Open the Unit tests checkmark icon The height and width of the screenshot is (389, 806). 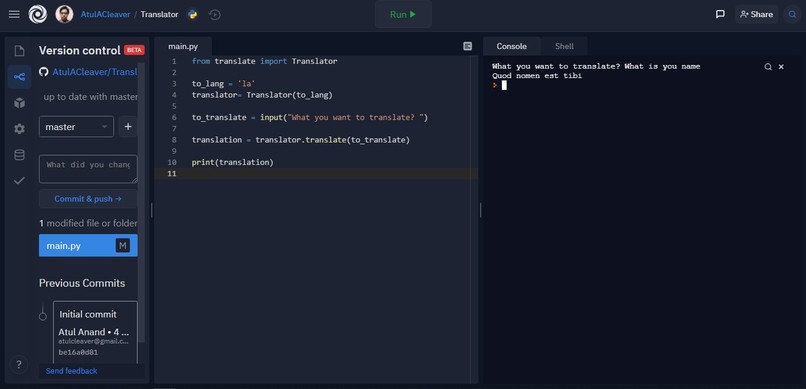19,181
